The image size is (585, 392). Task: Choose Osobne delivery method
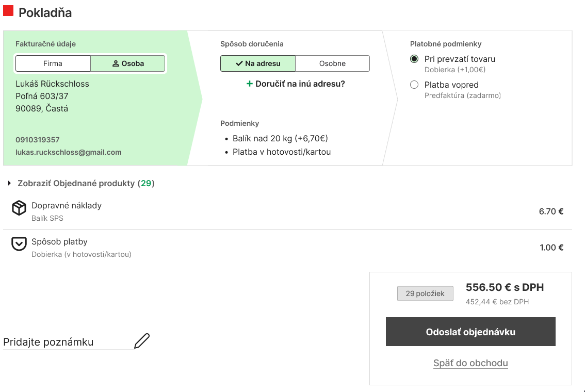[x=332, y=63]
